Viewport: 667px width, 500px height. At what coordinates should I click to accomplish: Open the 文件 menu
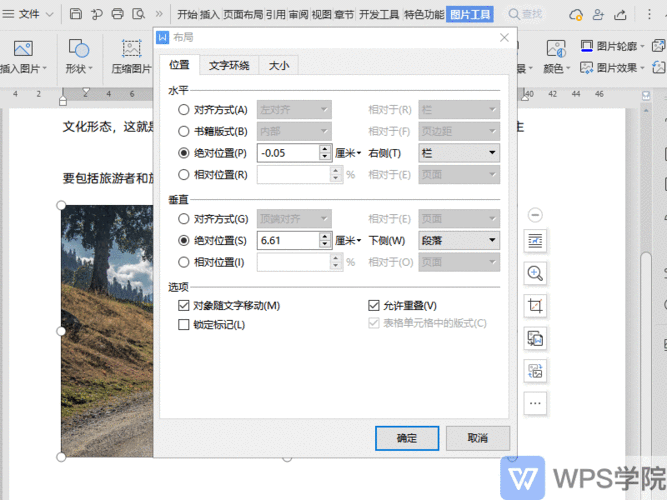coord(28,14)
